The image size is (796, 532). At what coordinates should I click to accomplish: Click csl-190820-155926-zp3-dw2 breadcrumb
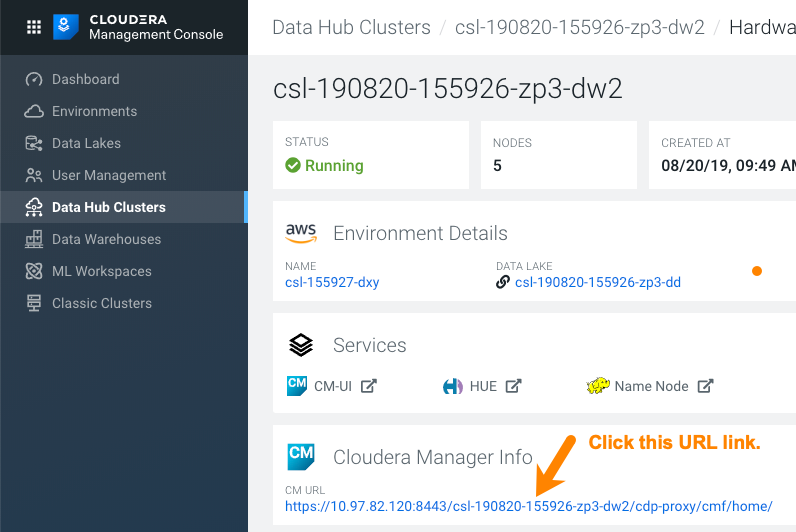580,27
